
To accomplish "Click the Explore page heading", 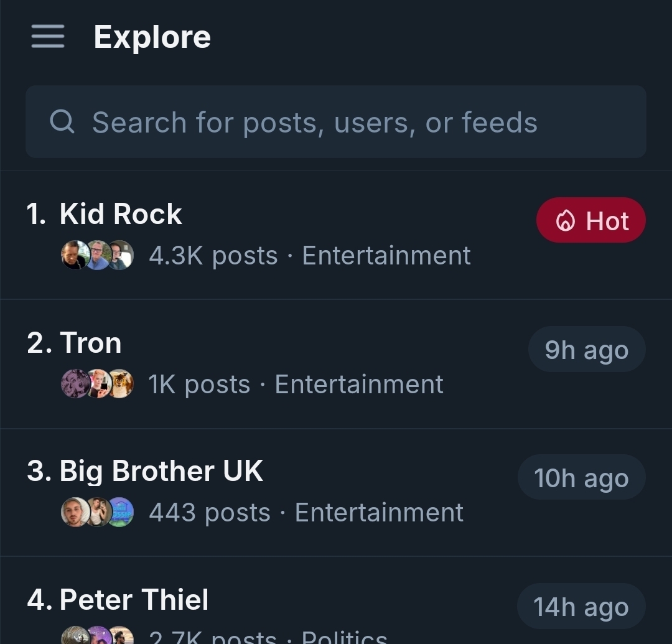I will pos(152,37).
